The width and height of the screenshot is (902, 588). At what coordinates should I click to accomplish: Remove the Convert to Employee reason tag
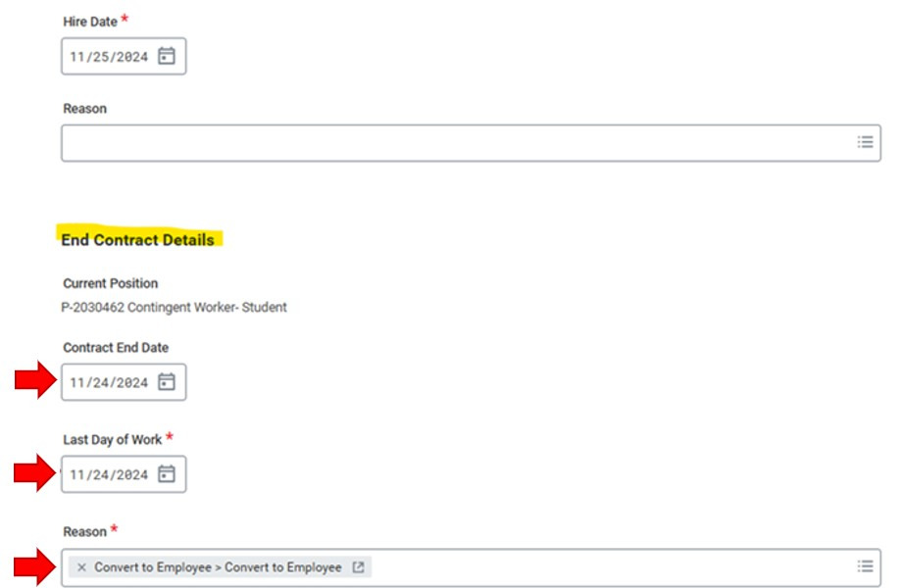coord(81,567)
